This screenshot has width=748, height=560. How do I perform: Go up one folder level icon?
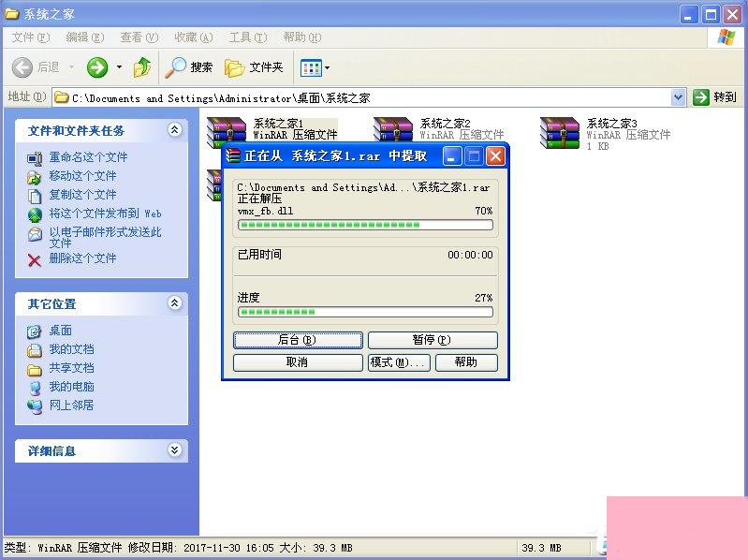pos(141,67)
